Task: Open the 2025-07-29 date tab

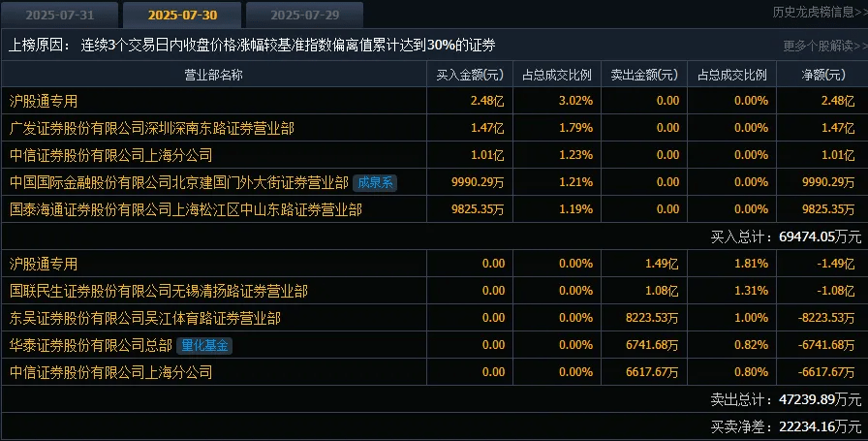Action: (x=304, y=15)
